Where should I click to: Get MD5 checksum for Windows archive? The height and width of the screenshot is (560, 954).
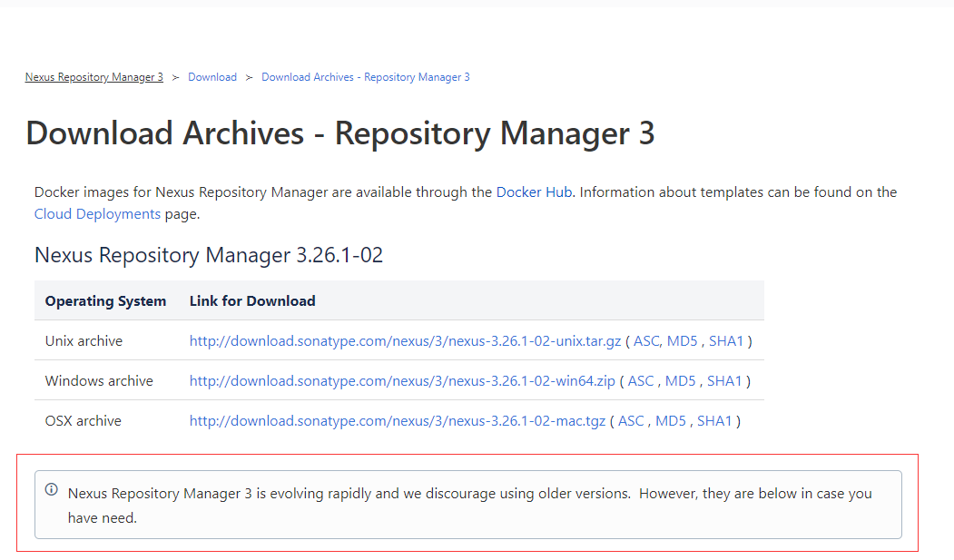click(x=680, y=381)
